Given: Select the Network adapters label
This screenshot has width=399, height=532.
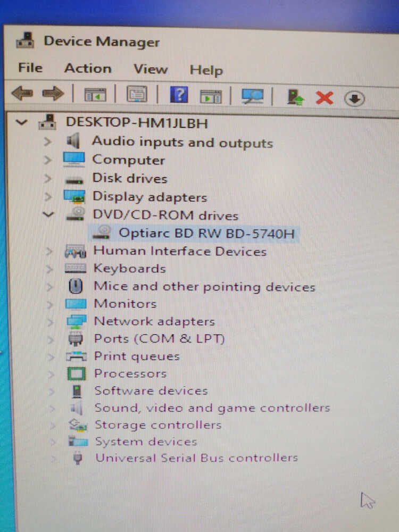Looking at the screenshot, I should 154,321.
